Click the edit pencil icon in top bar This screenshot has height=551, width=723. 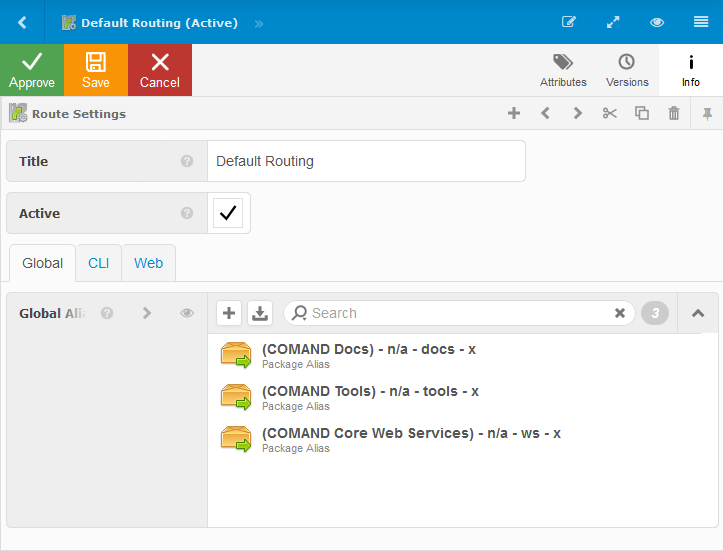(569, 22)
